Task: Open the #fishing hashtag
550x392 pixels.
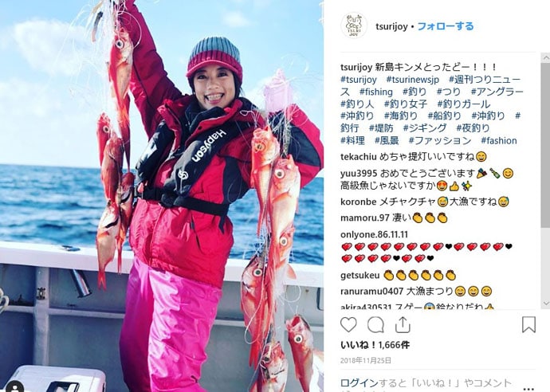Action: click(376, 92)
